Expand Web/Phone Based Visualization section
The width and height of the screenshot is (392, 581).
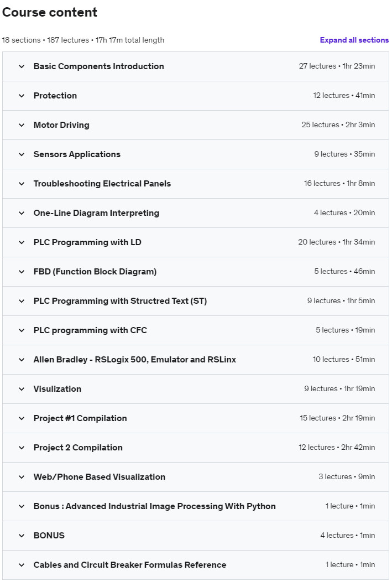coord(99,477)
